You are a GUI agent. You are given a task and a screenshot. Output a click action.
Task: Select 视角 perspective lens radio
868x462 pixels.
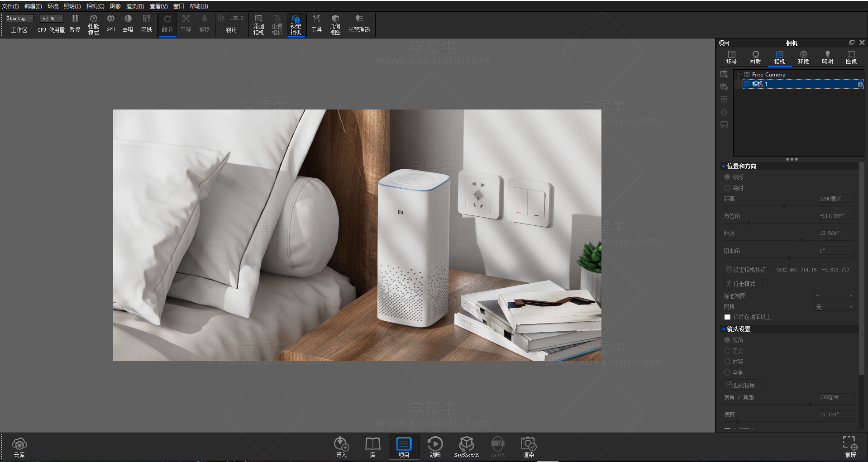pos(727,340)
